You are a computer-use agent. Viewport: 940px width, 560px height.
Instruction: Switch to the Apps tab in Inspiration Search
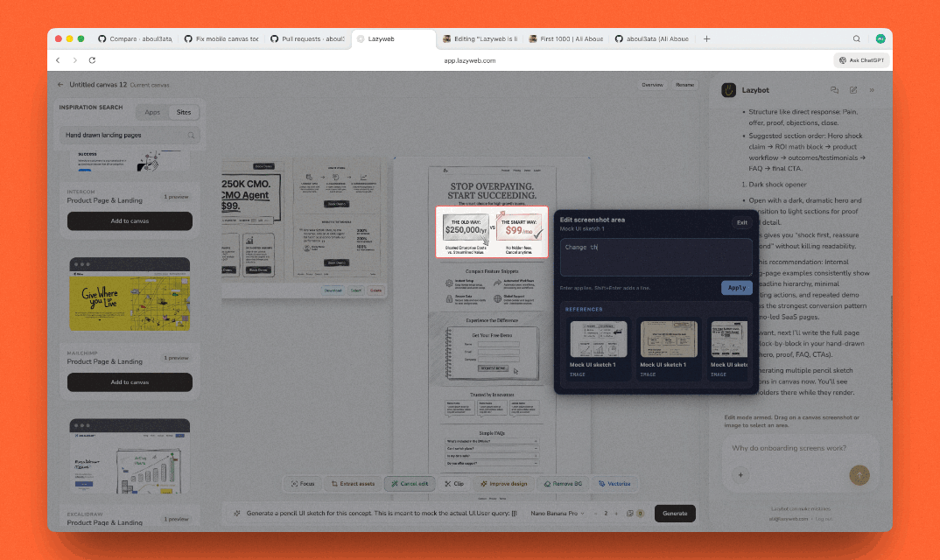[x=152, y=112]
